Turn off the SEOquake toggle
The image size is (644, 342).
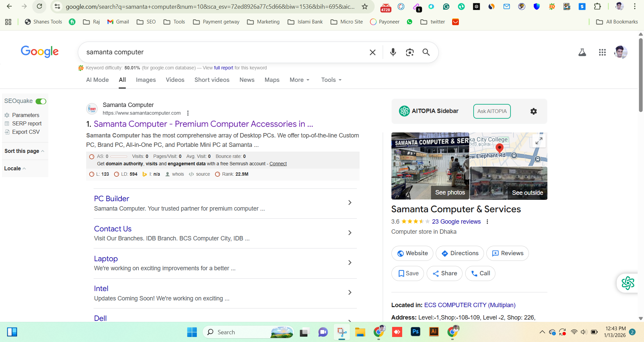41,101
